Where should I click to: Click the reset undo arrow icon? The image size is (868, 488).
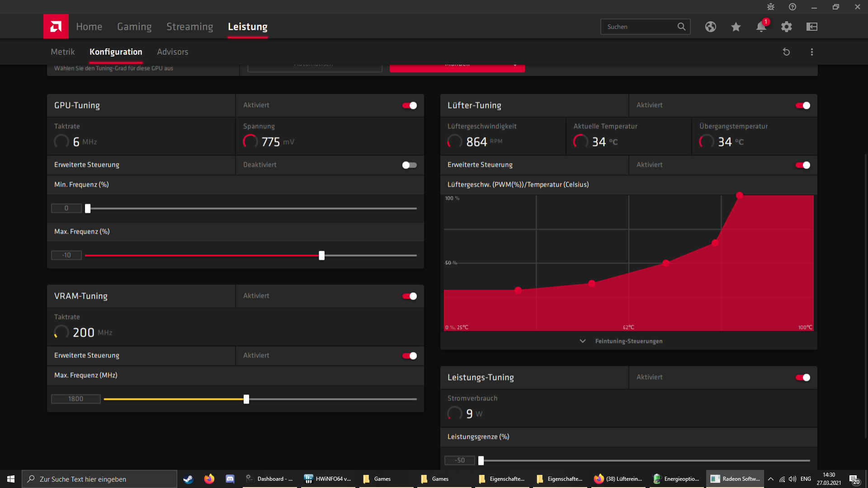(x=787, y=52)
